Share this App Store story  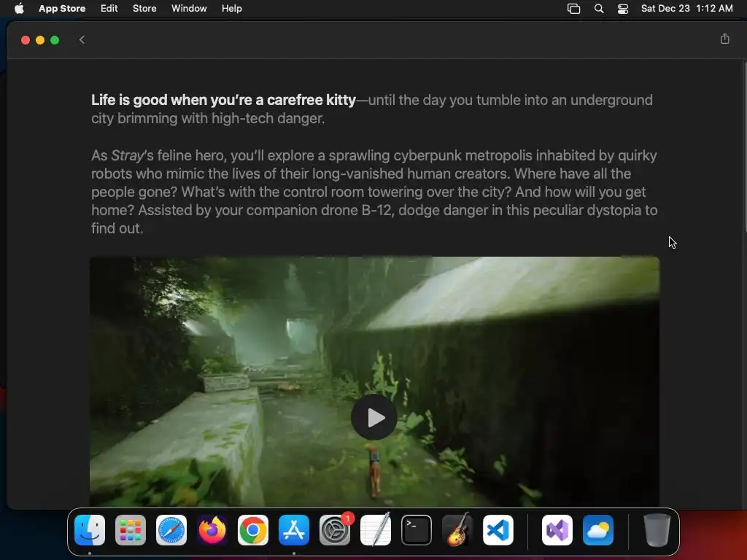pyautogui.click(x=724, y=39)
